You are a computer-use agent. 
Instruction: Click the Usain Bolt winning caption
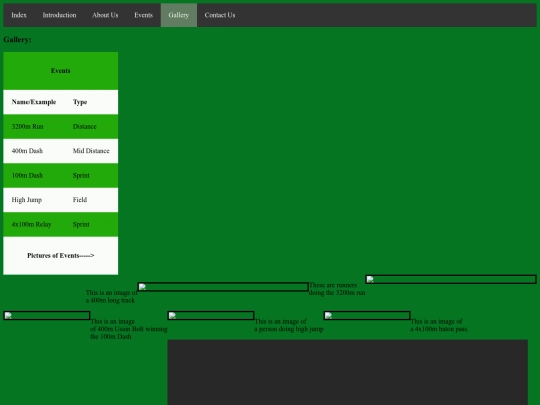(x=129, y=329)
